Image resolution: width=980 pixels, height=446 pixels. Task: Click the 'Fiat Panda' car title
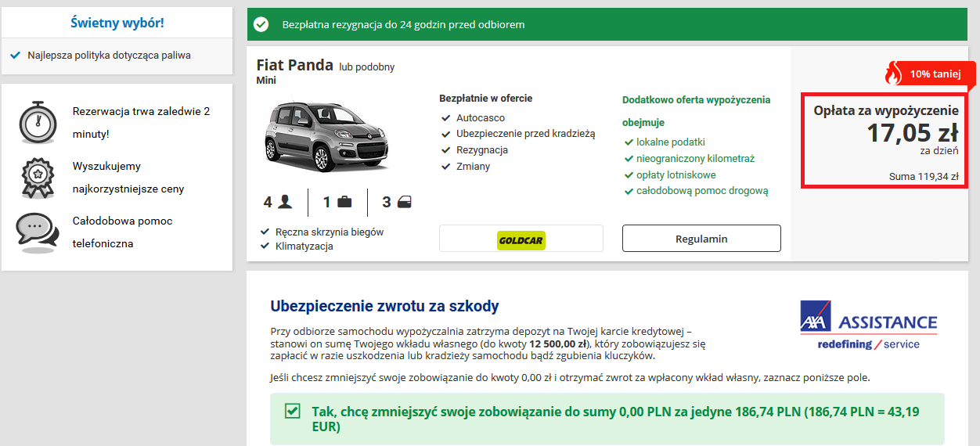[295, 65]
